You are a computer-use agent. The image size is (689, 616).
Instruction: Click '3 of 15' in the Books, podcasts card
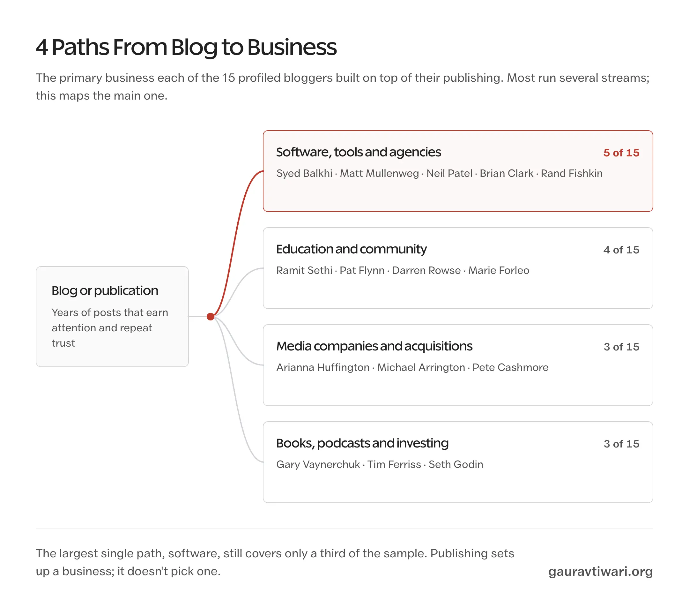[621, 444]
